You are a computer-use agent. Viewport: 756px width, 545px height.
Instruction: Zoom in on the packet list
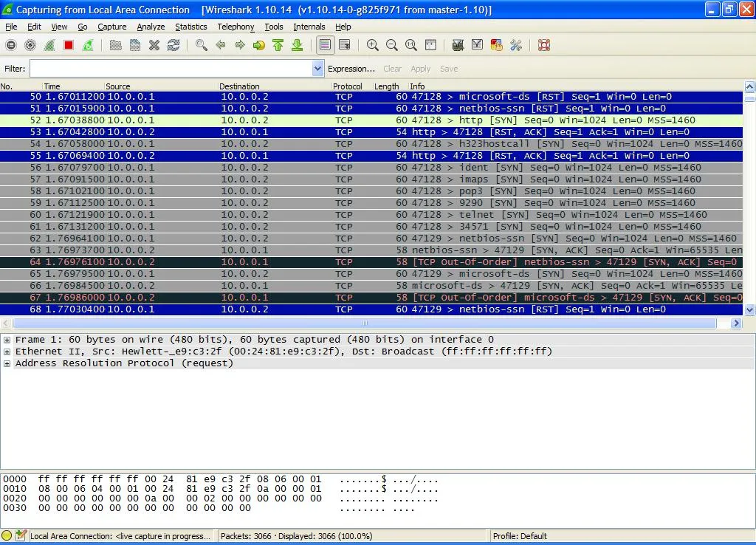coord(372,45)
